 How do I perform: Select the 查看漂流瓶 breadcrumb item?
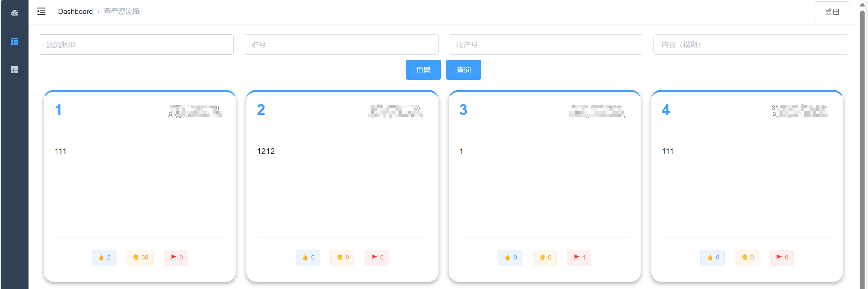tap(122, 11)
